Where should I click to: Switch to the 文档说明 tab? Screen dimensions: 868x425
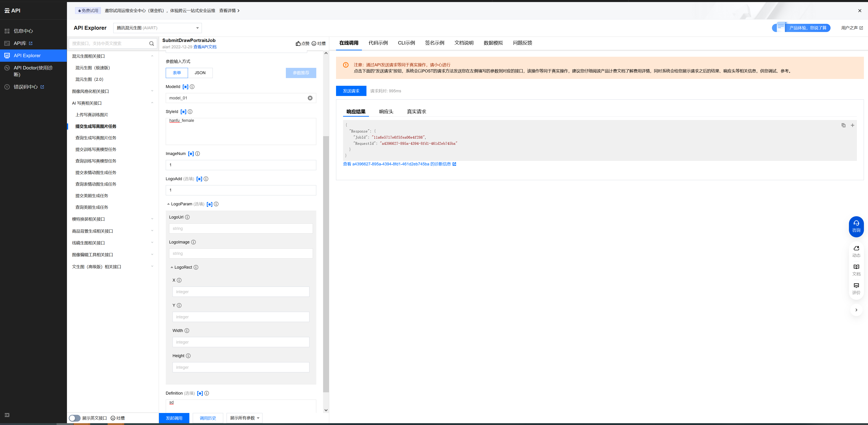pyautogui.click(x=464, y=43)
